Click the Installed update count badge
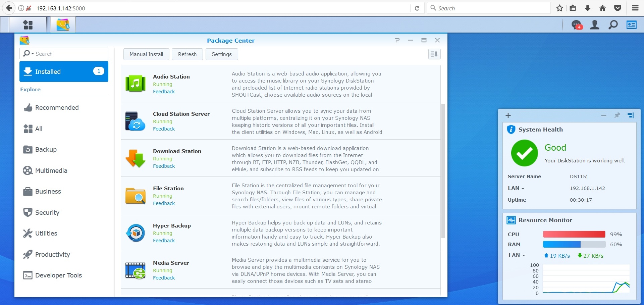 tap(99, 71)
